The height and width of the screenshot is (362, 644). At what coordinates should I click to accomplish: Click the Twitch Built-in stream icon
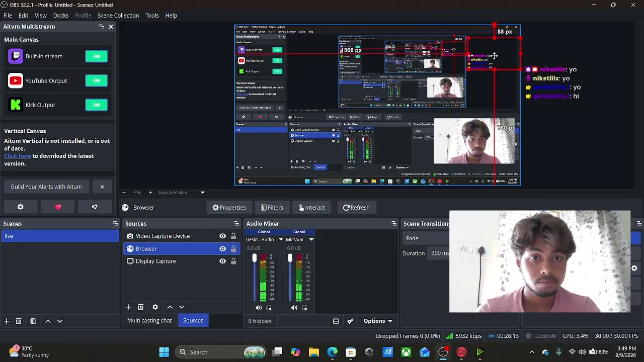pyautogui.click(x=16, y=56)
